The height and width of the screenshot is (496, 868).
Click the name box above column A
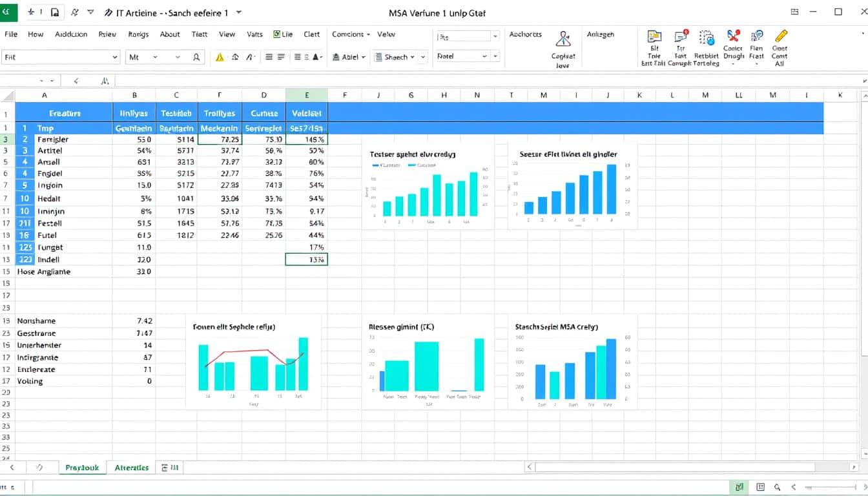click(29, 81)
